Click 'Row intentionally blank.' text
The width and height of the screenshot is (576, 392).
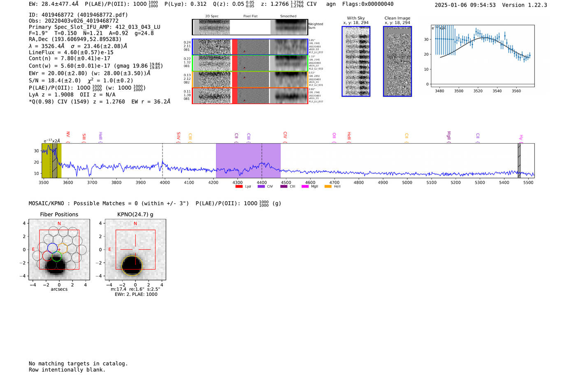tap(67, 370)
